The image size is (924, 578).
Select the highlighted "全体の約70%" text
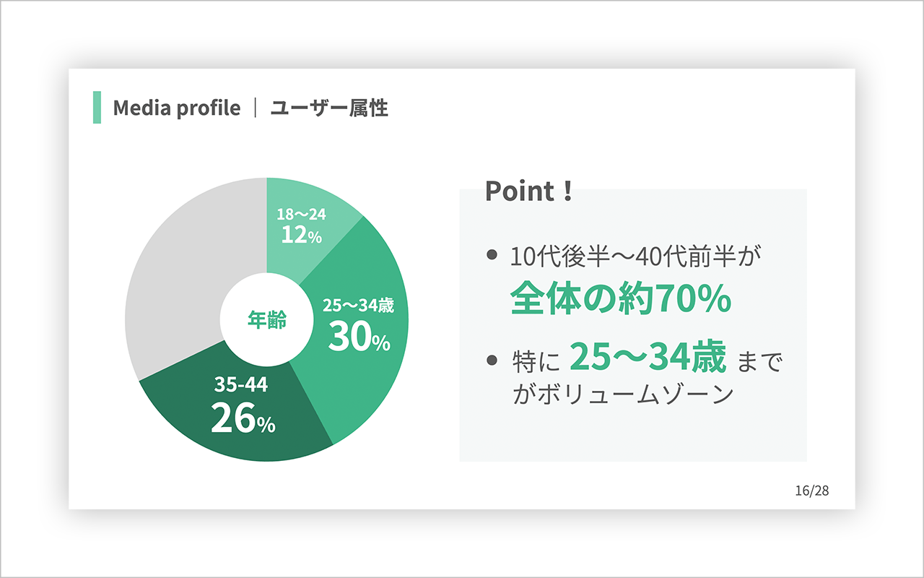(x=621, y=298)
